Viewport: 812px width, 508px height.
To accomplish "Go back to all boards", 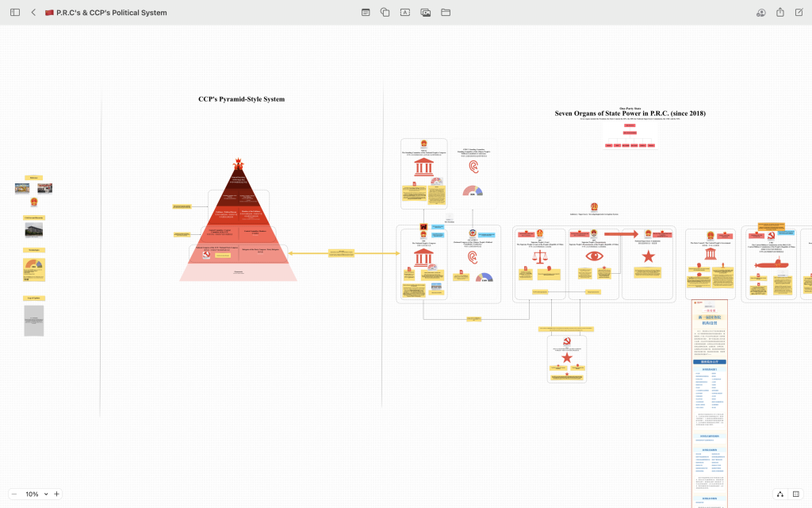I will click(x=33, y=13).
